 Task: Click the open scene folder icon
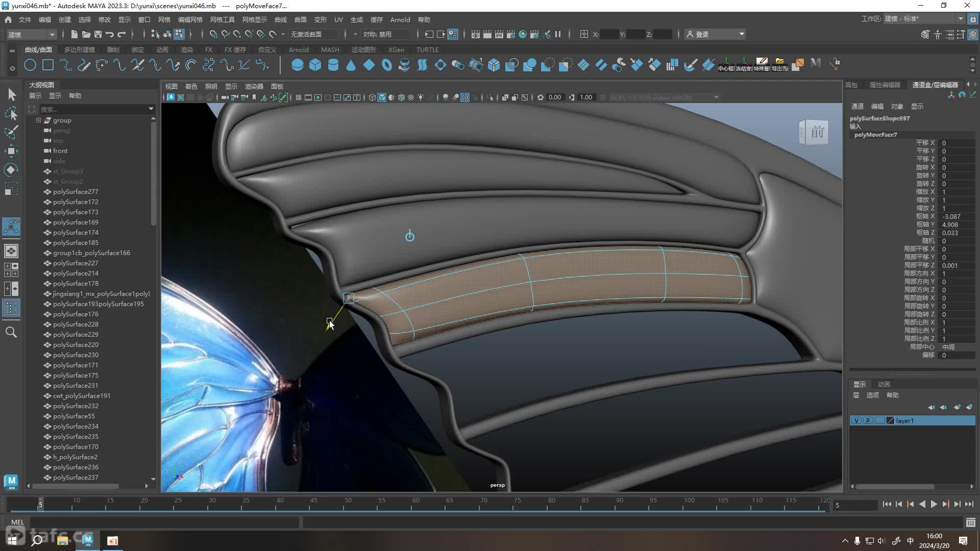86,34
